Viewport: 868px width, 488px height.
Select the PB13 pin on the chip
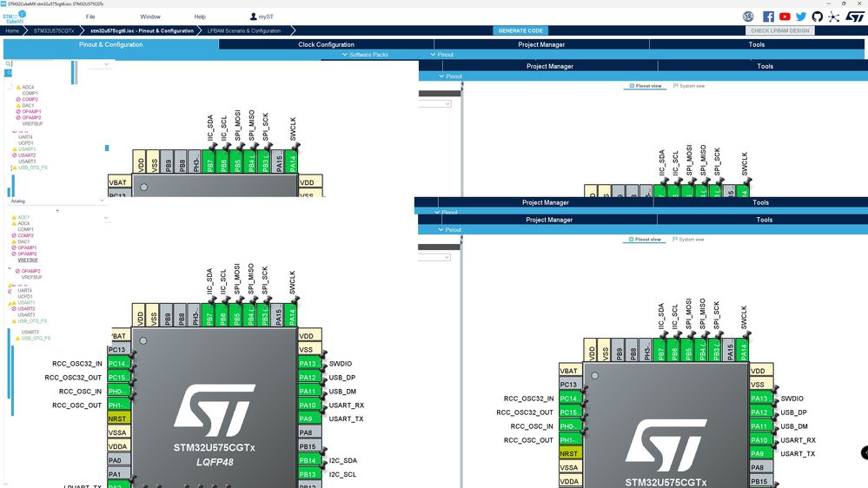(x=309, y=474)
